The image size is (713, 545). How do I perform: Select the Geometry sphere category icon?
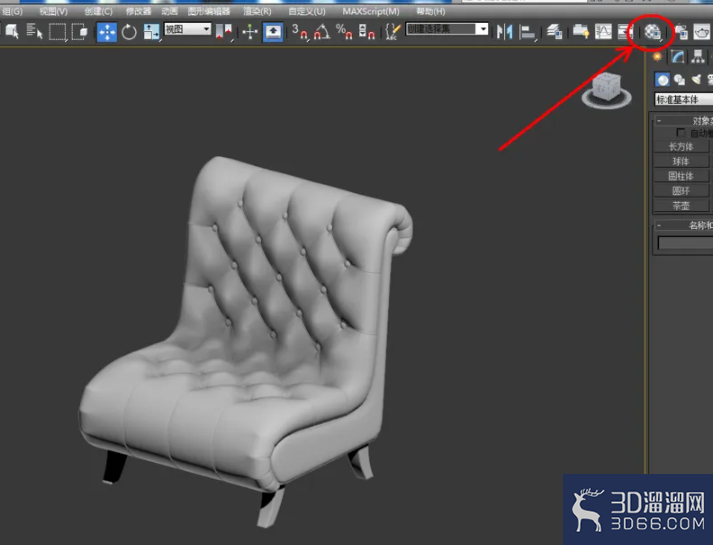pyautogui.click(x=663, y=80)
